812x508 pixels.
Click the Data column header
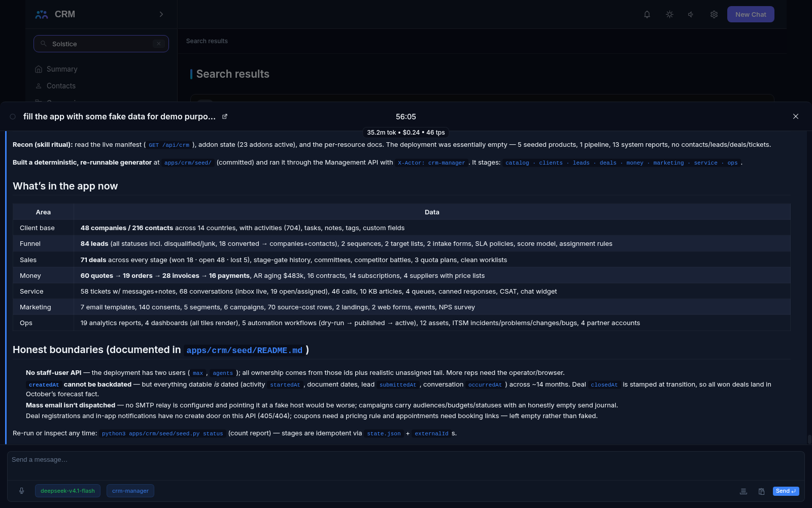tap(432, 212)
